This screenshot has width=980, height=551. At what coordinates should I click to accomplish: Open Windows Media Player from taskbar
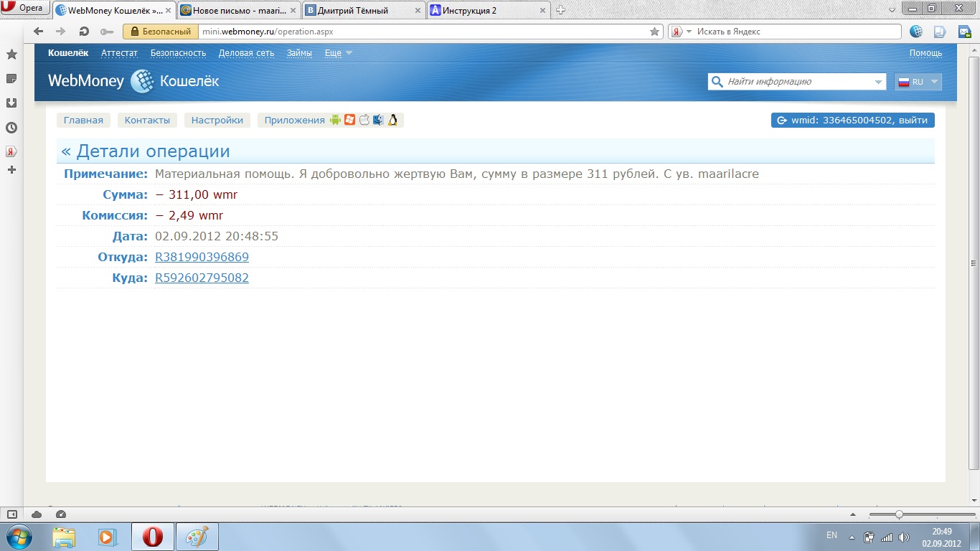(x=107, y=537)
